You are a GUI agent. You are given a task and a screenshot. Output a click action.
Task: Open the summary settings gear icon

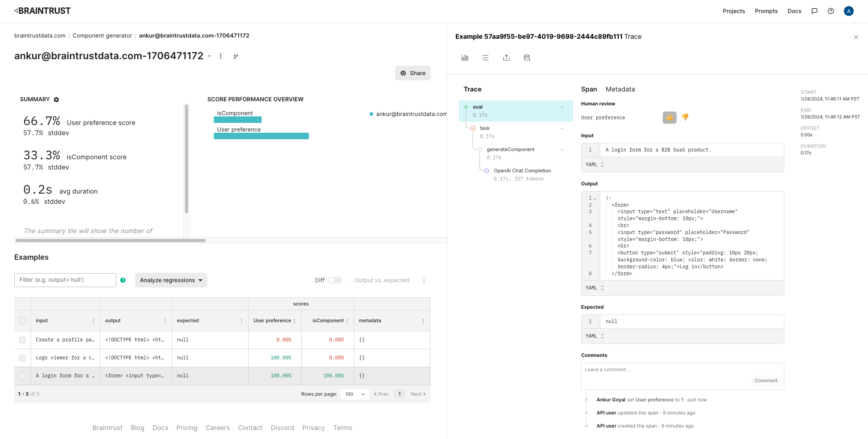56,100
